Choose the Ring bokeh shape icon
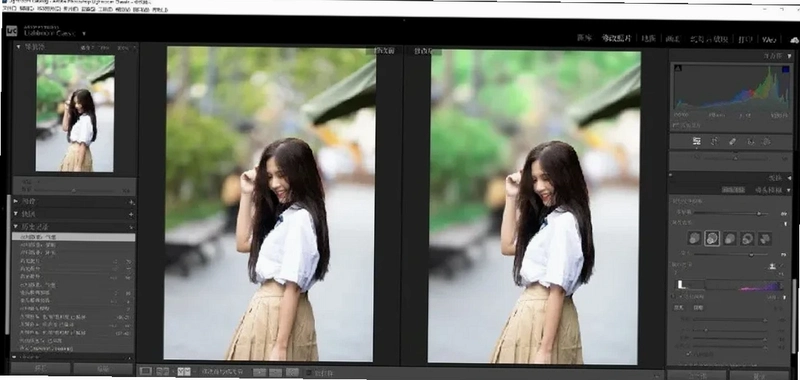The image size is (800, 380). 747,238
